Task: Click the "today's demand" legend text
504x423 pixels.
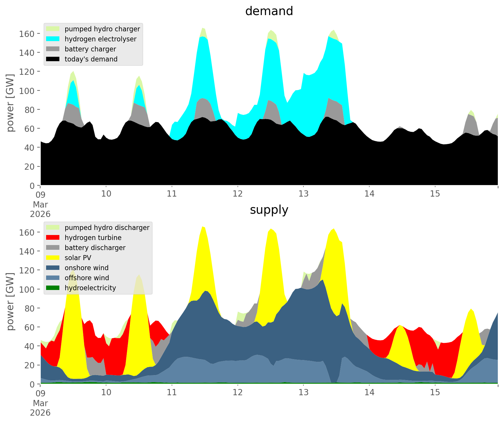Action: click(x=91, y=59)
